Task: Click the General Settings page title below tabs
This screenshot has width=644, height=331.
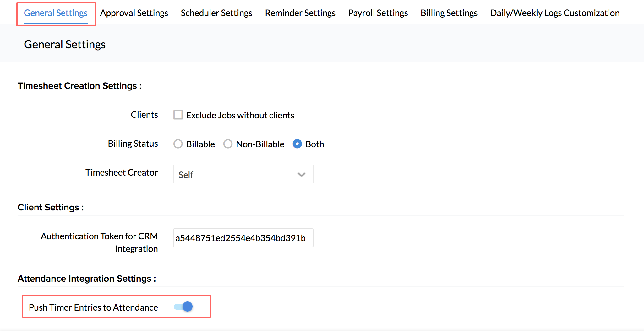Action: (x=65, y=44)
